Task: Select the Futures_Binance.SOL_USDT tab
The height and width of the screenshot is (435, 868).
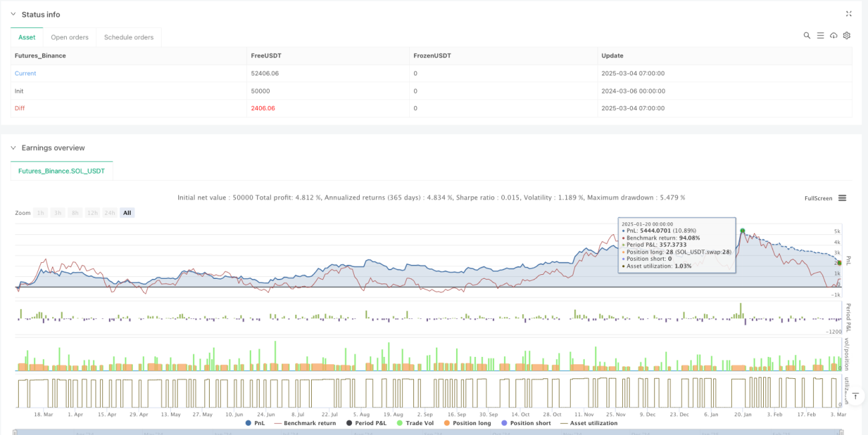Action: point(61,171)
